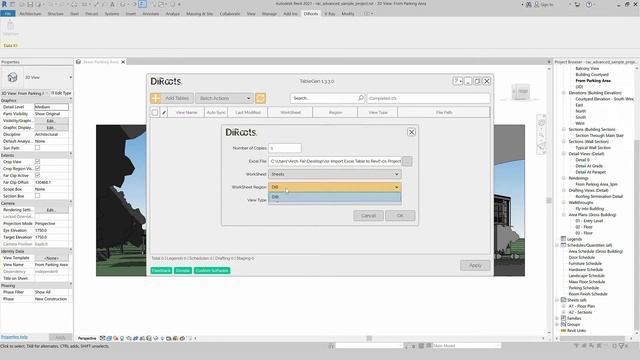Select Fly into Building walkthrough in Project Browser
This screenshot has width=640, height=360.
589,209
